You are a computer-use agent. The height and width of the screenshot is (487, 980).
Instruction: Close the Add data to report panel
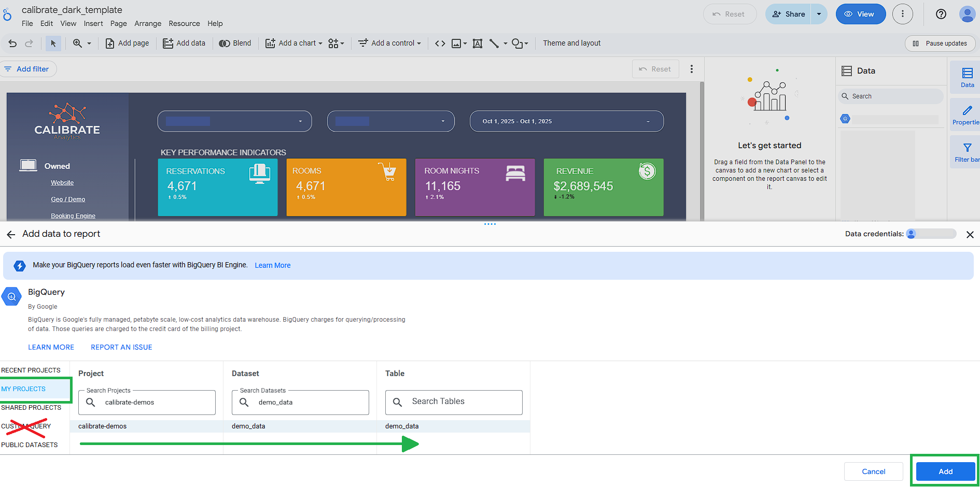pyautogui.click(x=970, y=235)
